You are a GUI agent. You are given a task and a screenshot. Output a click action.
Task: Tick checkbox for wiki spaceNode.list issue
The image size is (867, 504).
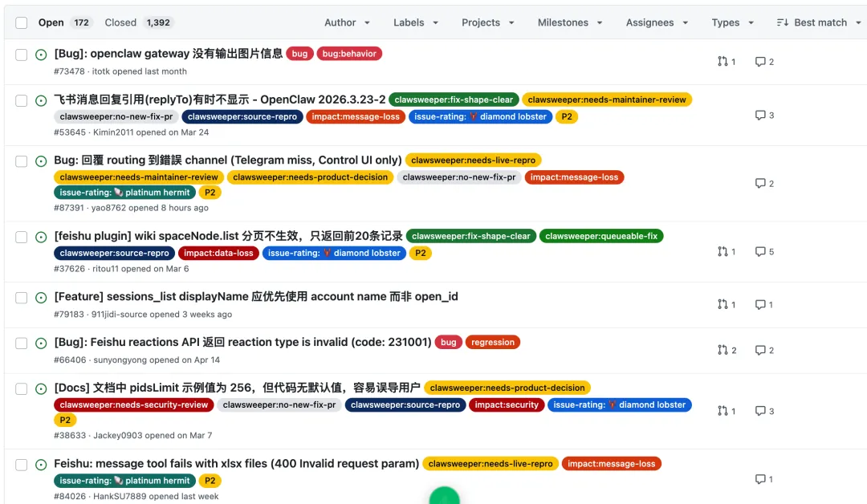pyautogui.click(x=21, y=237)
